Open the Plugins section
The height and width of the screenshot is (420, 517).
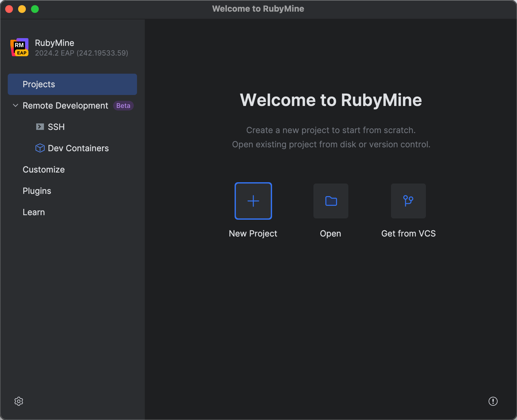(37, 191)
